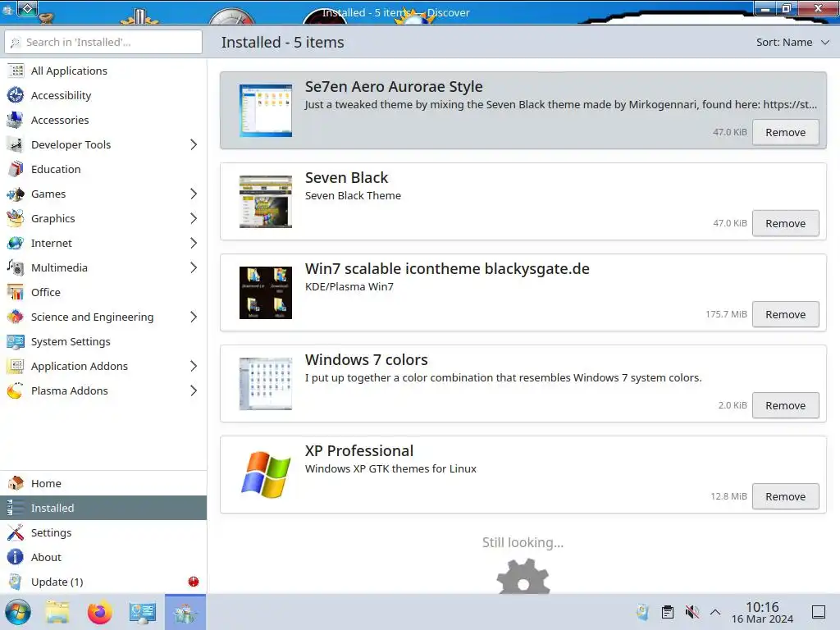The width and height of the screenshot is (840, 630).
Task: Open the Update (1) page label
Action: click(57, 582)
